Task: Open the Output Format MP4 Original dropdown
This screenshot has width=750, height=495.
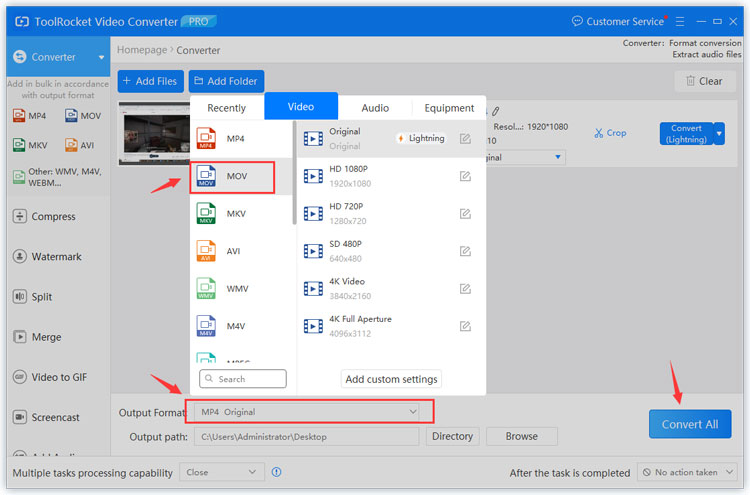Action: tap(309, 412)
